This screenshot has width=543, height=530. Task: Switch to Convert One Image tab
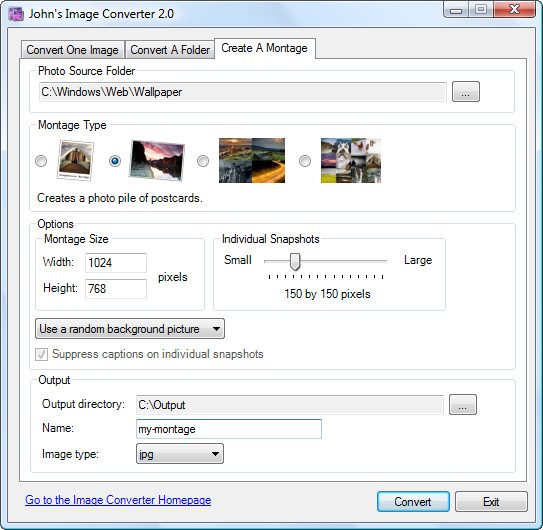pyautogui.click(x=72, y=50)
